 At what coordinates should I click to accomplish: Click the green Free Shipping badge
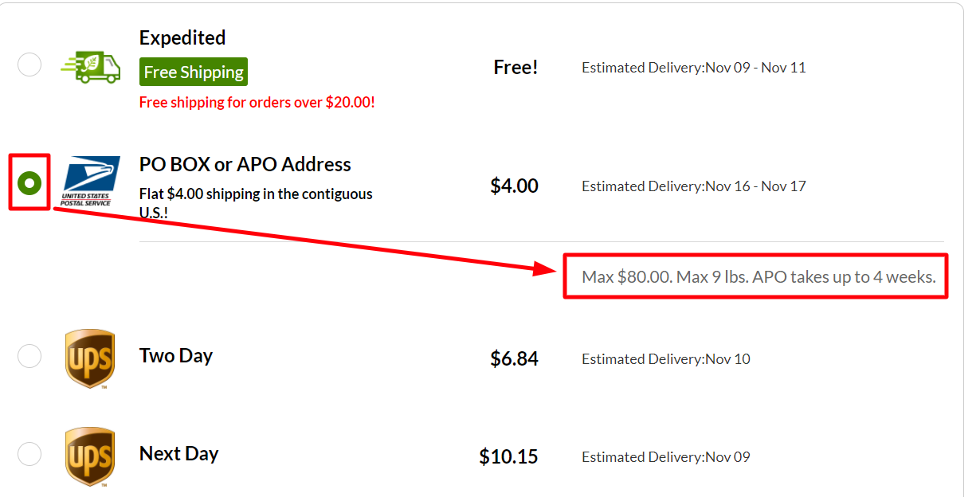(194, 72)
